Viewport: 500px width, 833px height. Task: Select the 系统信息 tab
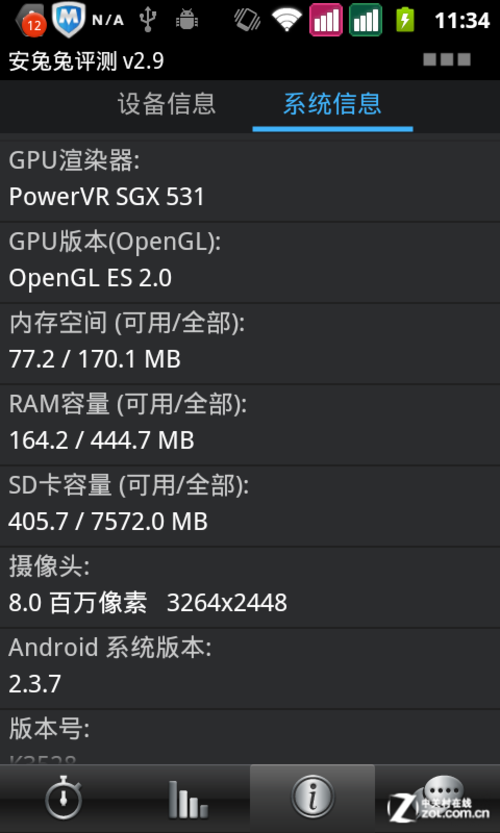332,103
